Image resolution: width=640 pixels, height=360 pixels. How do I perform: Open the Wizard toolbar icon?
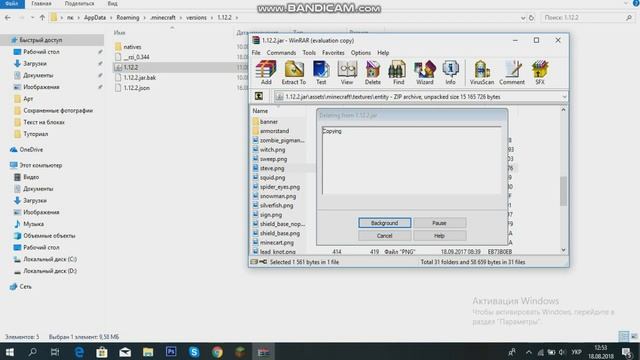[x=424, y=73]
